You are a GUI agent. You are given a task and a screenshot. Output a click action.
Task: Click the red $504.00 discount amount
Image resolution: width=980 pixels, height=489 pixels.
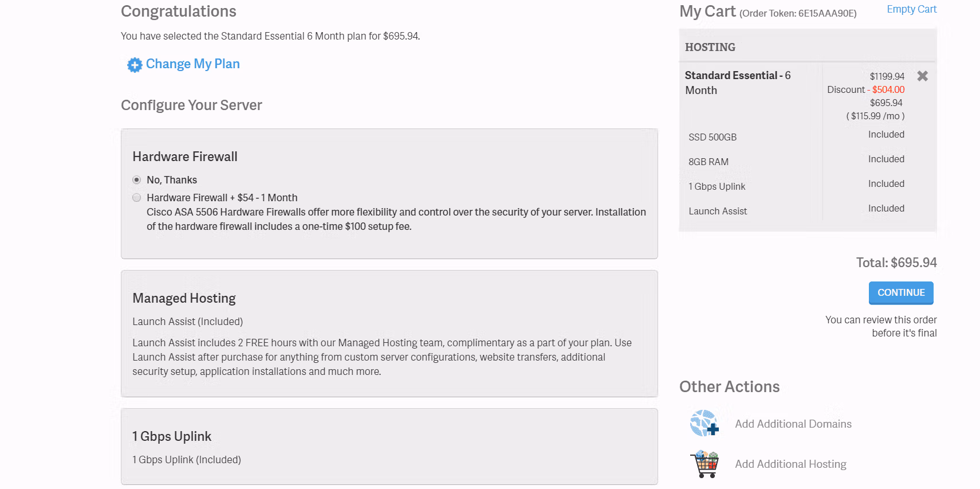888,89
